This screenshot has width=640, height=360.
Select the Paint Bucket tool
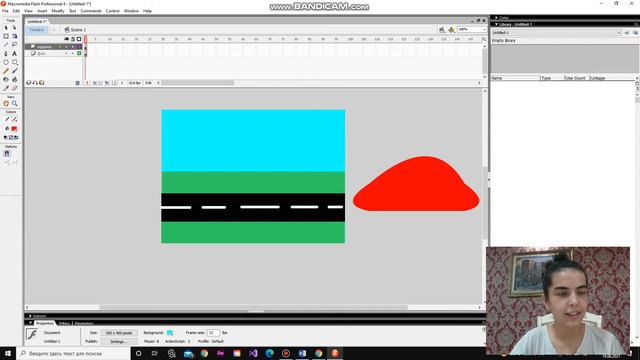click(14, 79)
